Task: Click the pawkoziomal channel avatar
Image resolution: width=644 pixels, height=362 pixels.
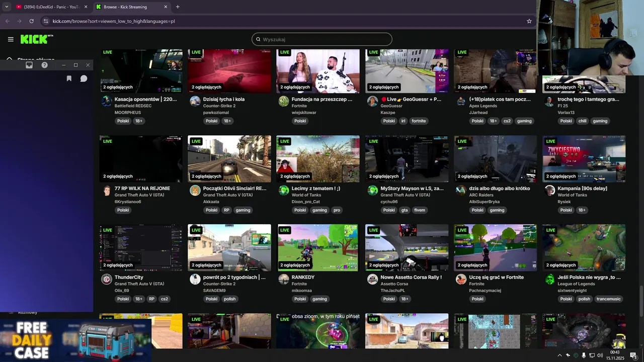Action: 195,101
